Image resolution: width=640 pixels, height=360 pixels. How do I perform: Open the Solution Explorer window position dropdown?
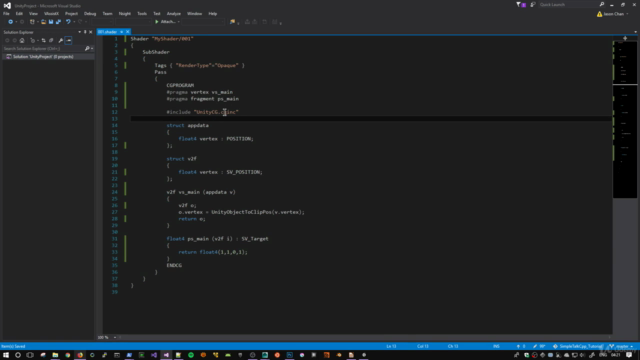80,32
